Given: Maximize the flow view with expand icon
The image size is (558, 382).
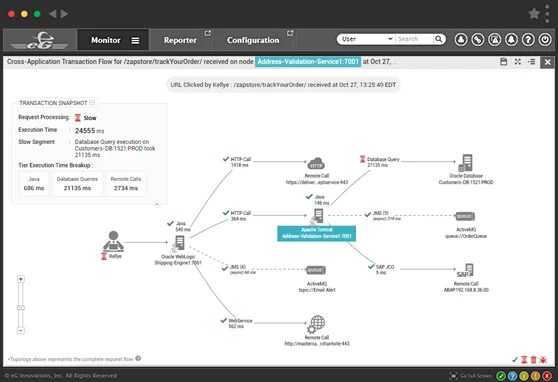Looking at the screenshot, I should pyautogui.click(x=518, y=62).
